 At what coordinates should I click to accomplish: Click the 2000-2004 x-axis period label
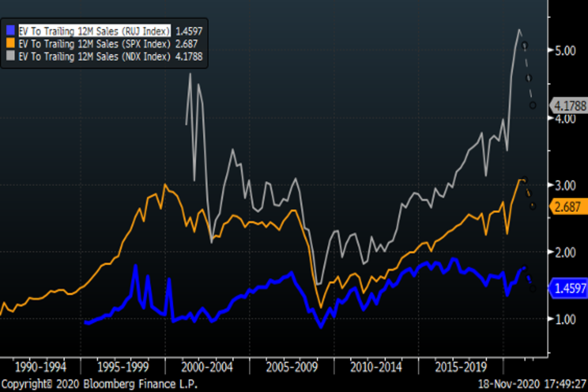tap(207, 367)
